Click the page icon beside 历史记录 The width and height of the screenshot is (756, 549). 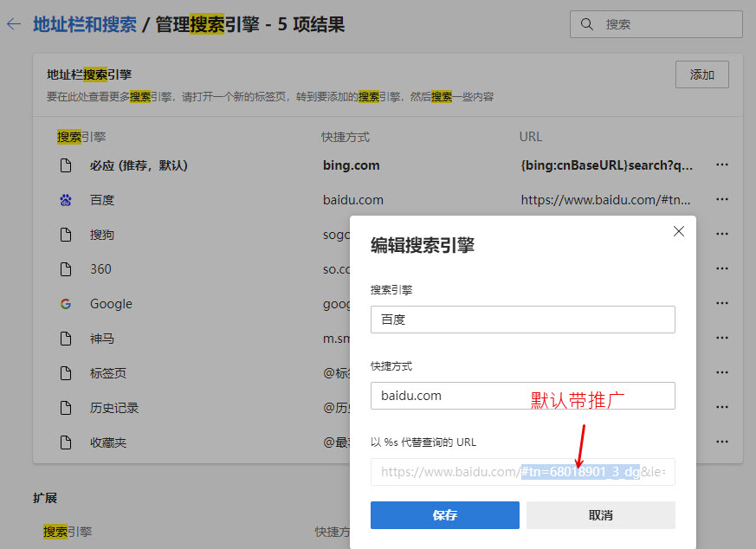[66, 408]
